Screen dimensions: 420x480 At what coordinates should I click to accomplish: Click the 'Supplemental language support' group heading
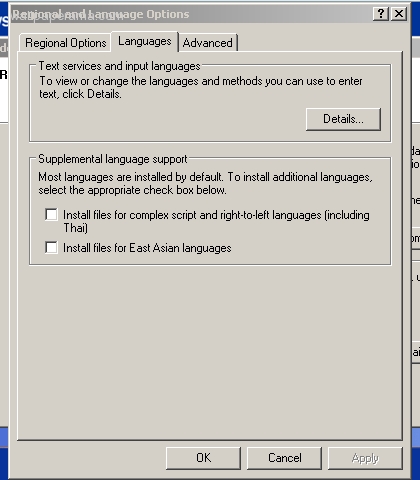[113, 159]
